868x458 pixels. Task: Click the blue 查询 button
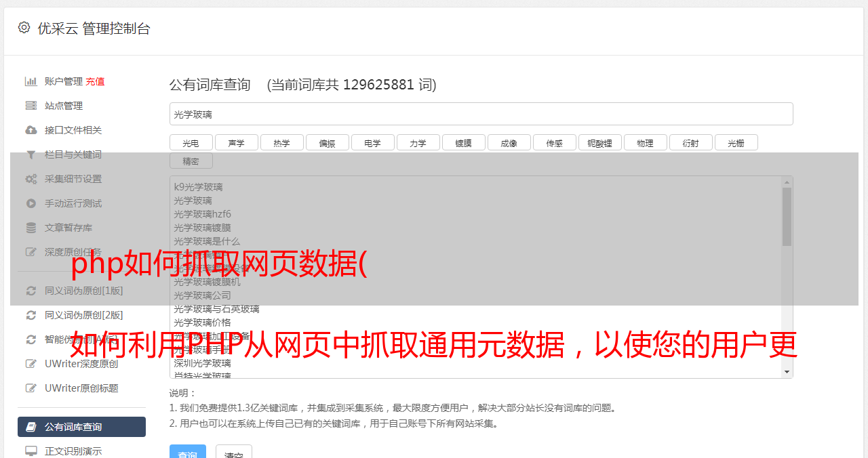188,453
